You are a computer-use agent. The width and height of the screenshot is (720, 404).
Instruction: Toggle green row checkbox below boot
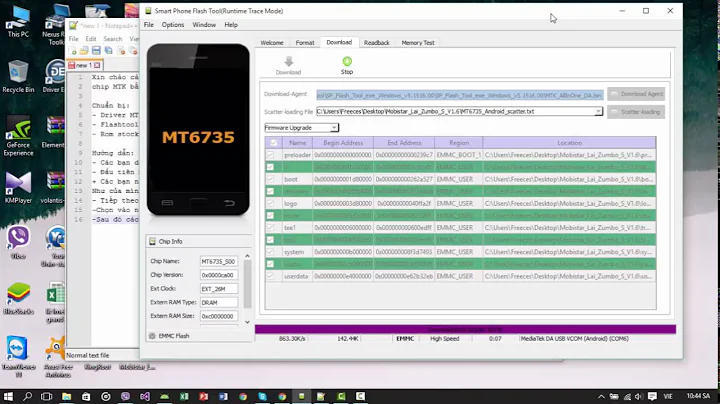pyautogui.click(x=270, y=191)
